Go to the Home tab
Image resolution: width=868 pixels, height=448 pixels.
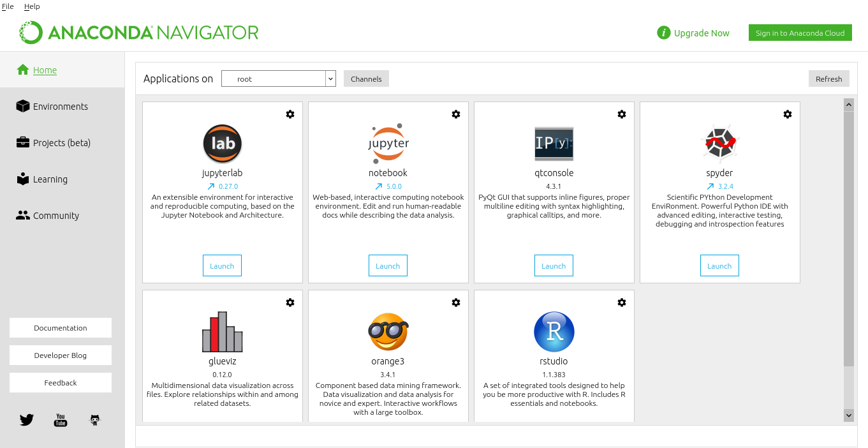pyautogui.click(x=63, y=70)
